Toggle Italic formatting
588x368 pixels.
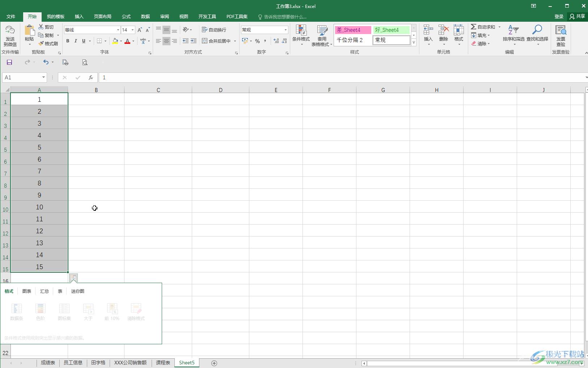coord(76,41)
